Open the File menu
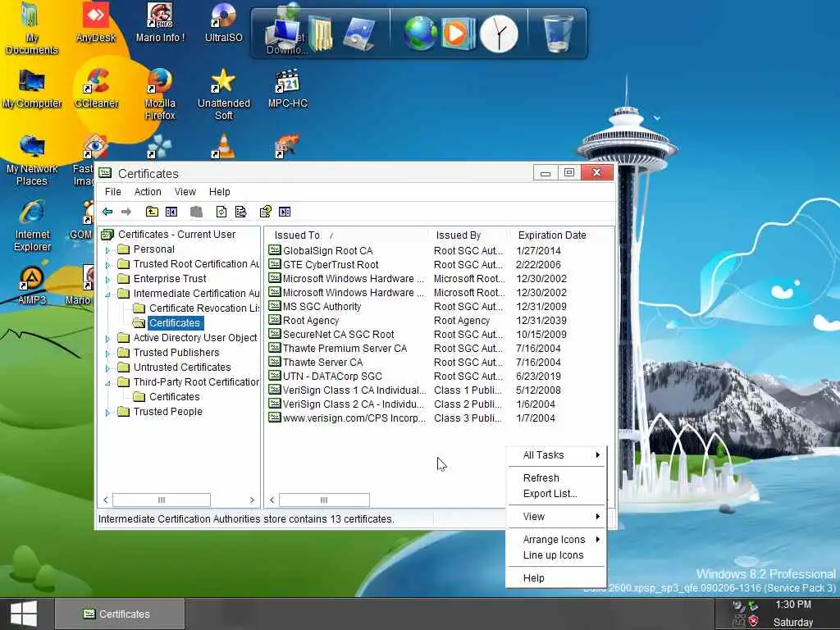Viewport: 840px width, 630px height. (x=112, y=191)
